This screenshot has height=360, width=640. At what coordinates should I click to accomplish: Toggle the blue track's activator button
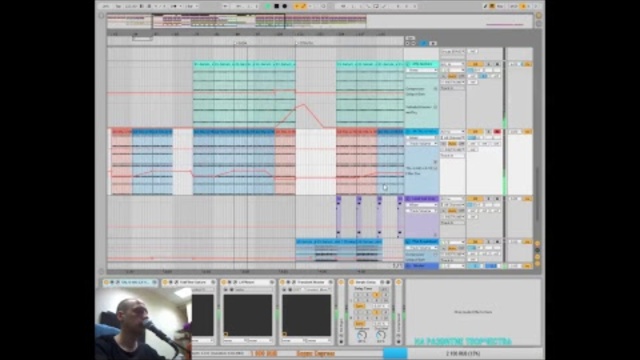pos(475,131)
